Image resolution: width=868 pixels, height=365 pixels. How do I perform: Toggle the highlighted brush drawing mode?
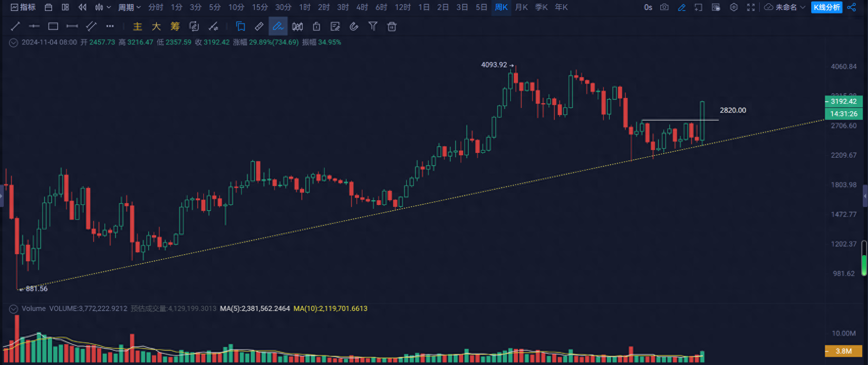278,27
